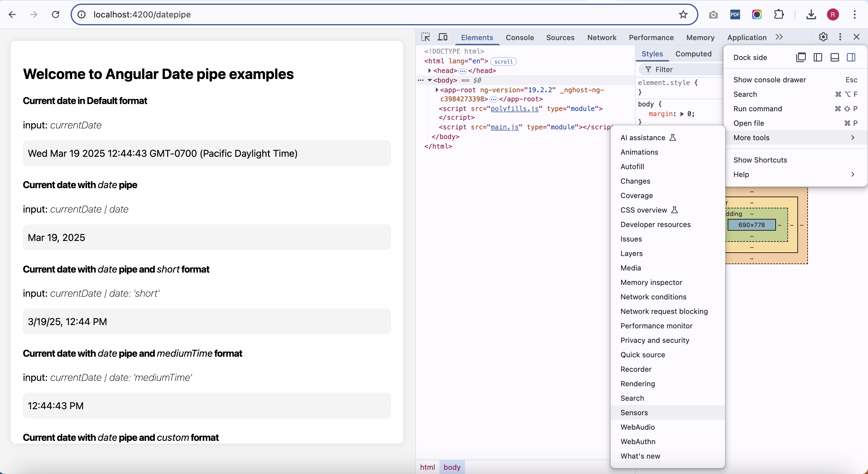Reload the page with the refresh icon
Viewport: 868px width, 474px height.
(x=56, y=14)
